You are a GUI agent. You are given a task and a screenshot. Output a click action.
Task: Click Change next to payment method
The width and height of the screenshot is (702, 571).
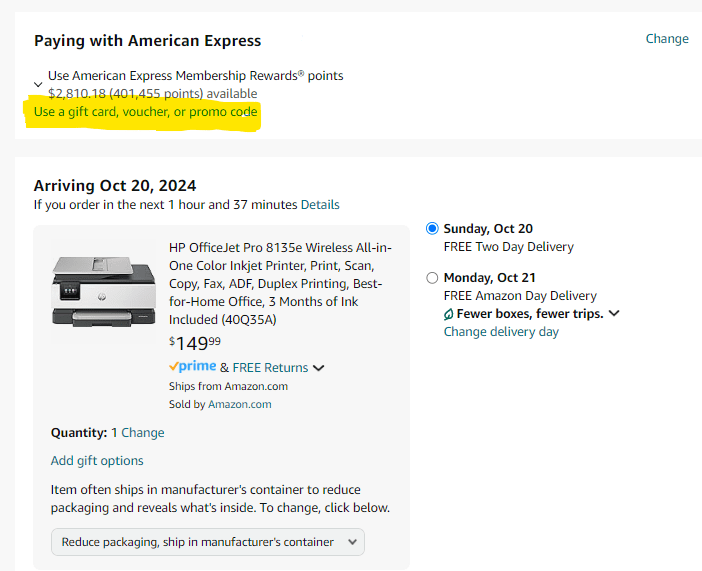click(667, 39)
